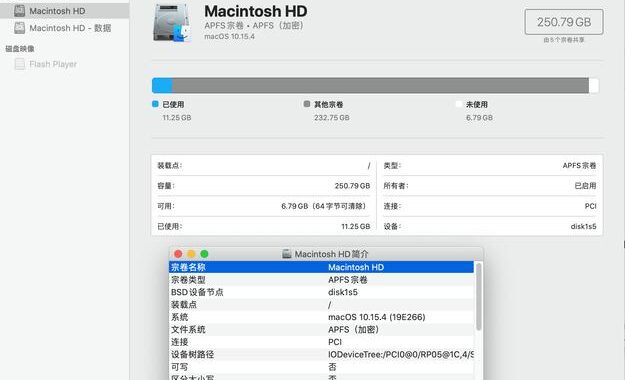
Task: Select the 设备树路径 row
Action: 321,354
